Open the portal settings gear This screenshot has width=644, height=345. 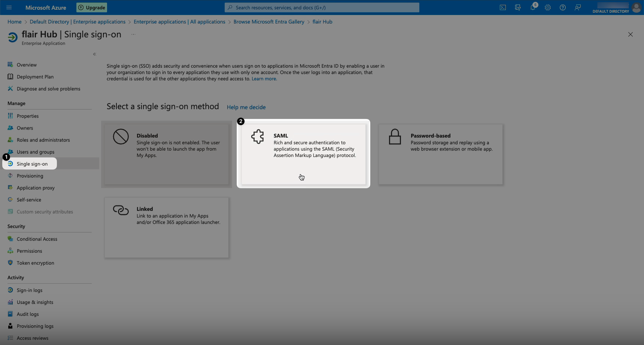coord(548,7)
